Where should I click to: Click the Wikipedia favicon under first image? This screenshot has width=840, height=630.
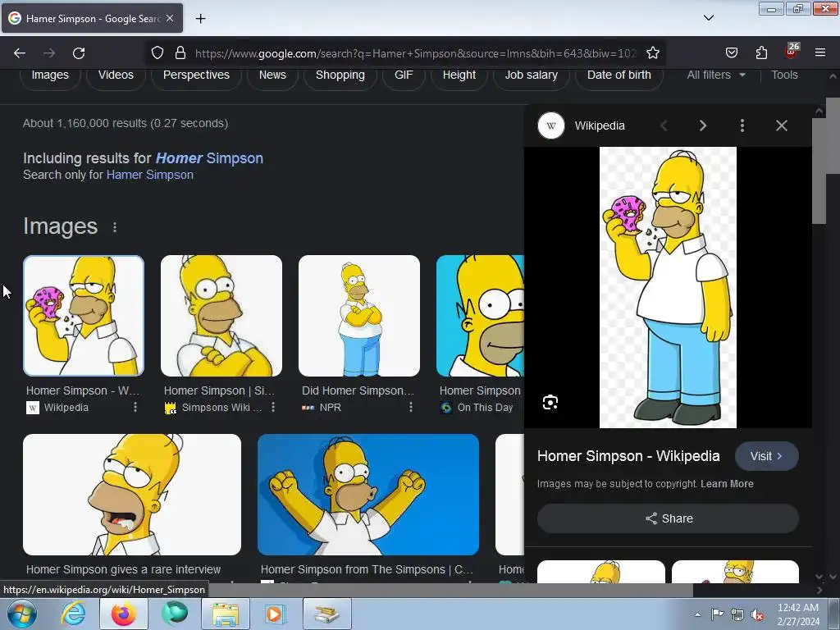coord(33,408)
